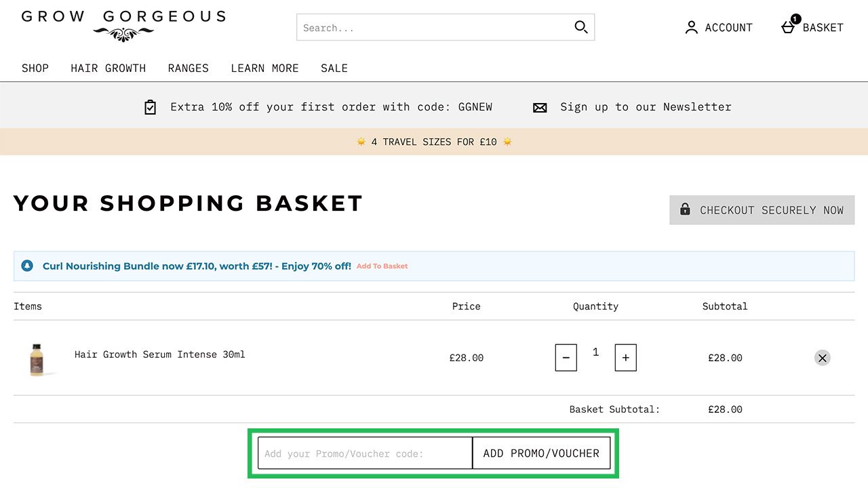Click Curl Nourishing Bundle offer text
This screenshot has height=488, width=868.
(197, 266)
